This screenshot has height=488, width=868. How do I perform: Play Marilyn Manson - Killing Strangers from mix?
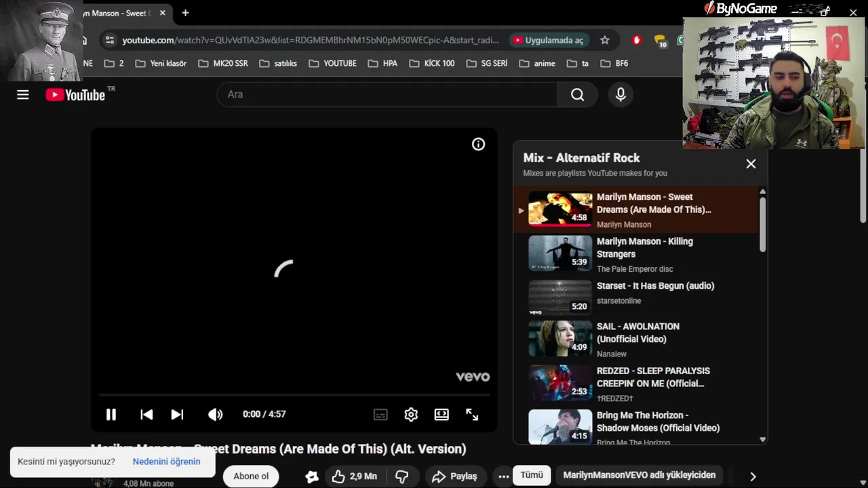coord(635,254)
